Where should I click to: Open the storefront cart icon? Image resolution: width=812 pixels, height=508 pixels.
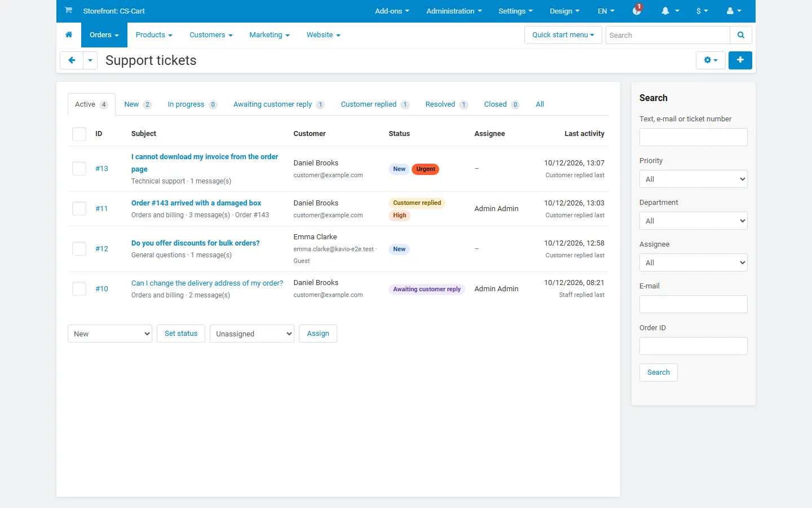(x=68, y=11)
